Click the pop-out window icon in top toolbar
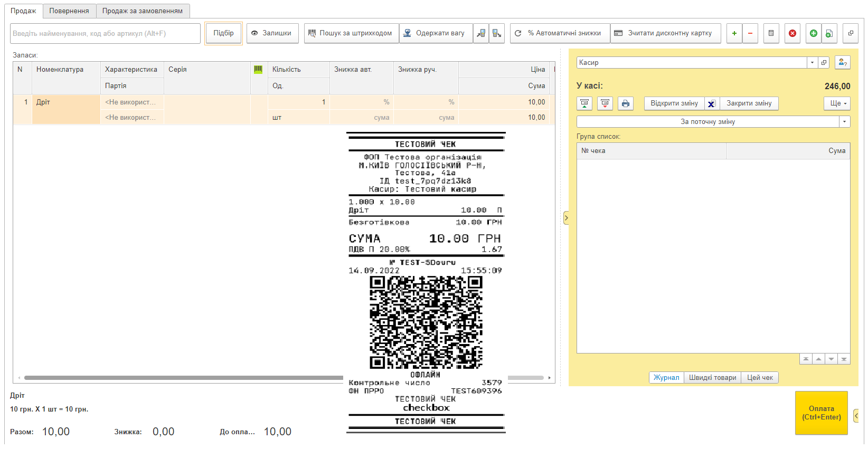 851,33
